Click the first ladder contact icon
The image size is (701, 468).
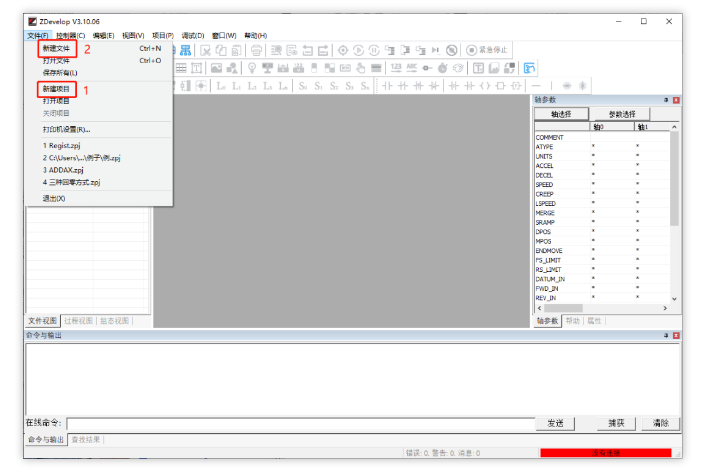387,86
